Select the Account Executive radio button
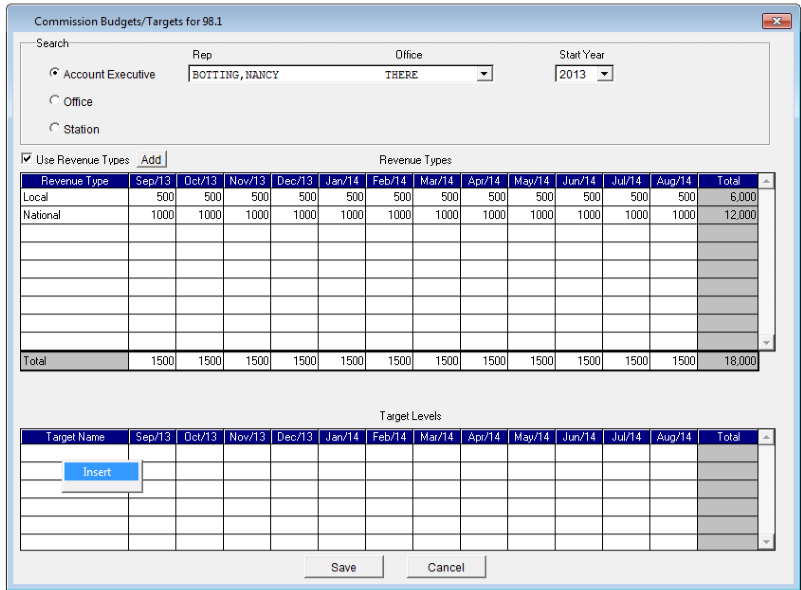The width and height of the screenshot is (801, 590). (55, 74)
